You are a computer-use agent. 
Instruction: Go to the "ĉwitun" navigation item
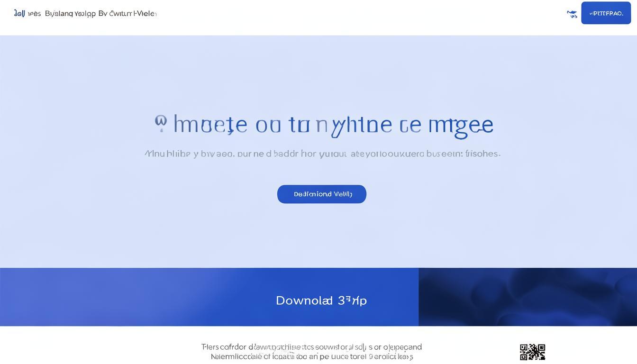[120, 14]
